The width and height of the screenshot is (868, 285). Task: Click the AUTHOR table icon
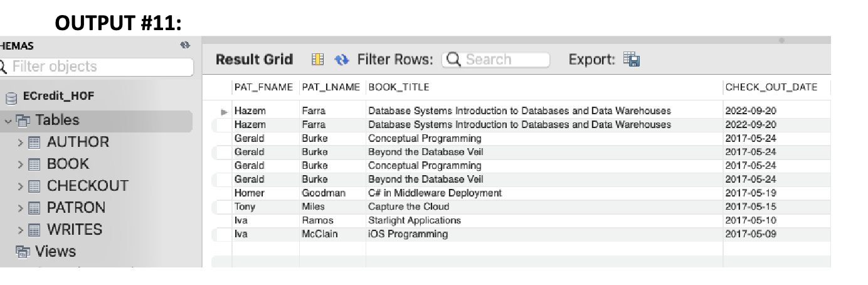pos(35,142)
